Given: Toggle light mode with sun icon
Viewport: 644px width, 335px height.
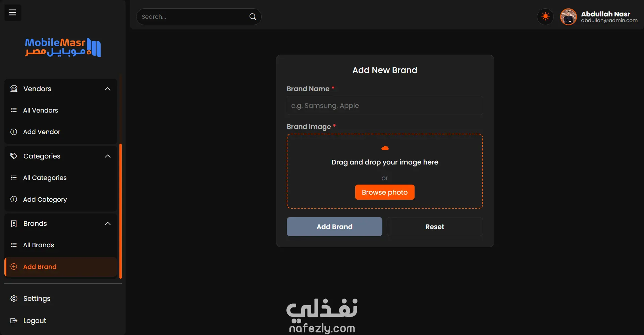Looking at the screenshot, I should pos(545,16).
